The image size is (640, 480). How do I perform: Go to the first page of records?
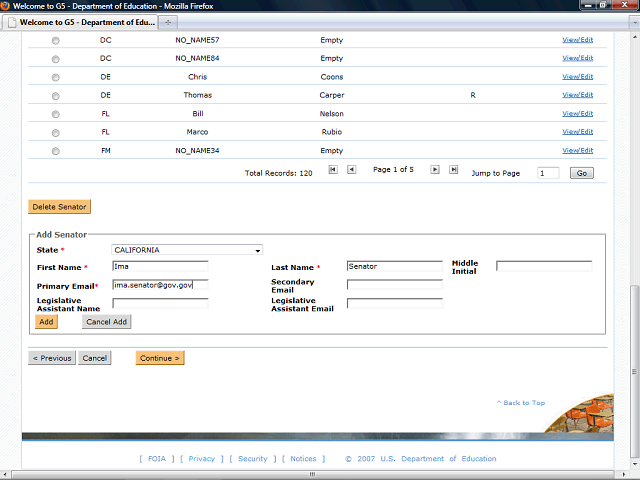(x=333, y=170)
